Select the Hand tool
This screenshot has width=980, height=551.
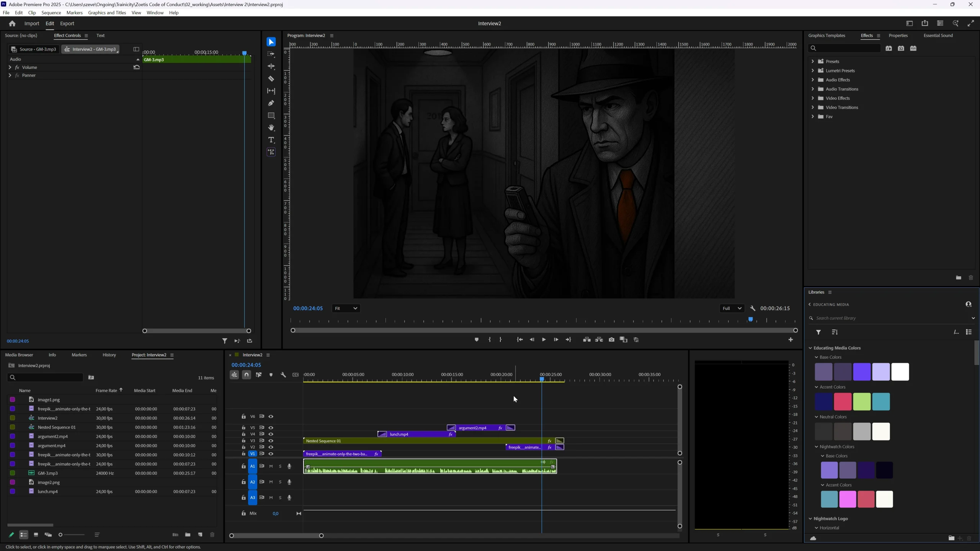point(271,128)
